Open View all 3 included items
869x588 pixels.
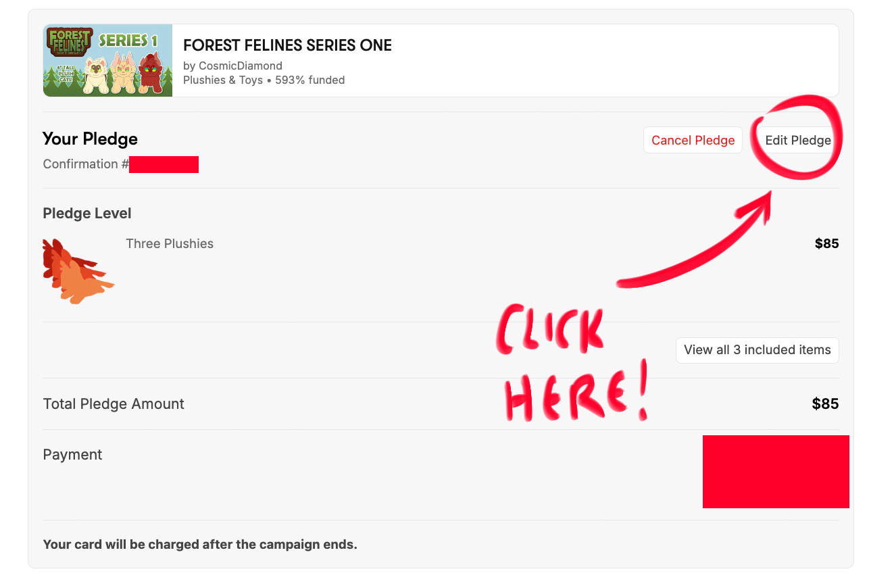[757, 350]
